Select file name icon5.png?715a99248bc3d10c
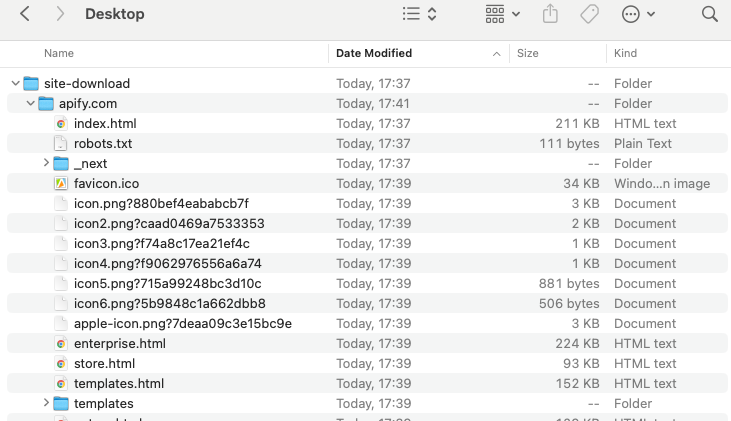 tap(167, 283)
